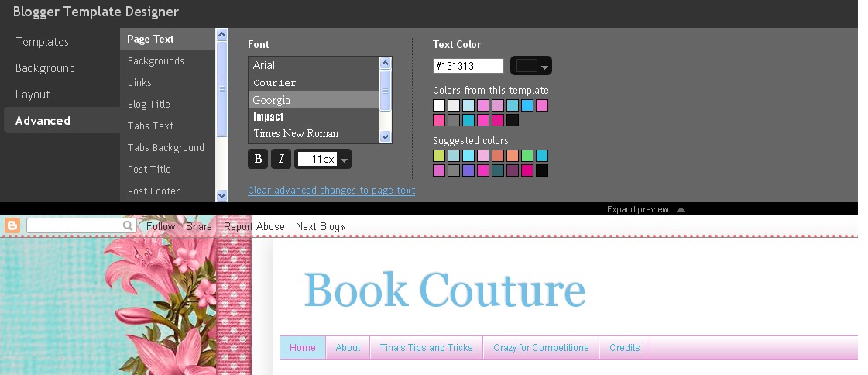
Task: Click the orange Blogger logo icon
Action: (x=12, y=226)
